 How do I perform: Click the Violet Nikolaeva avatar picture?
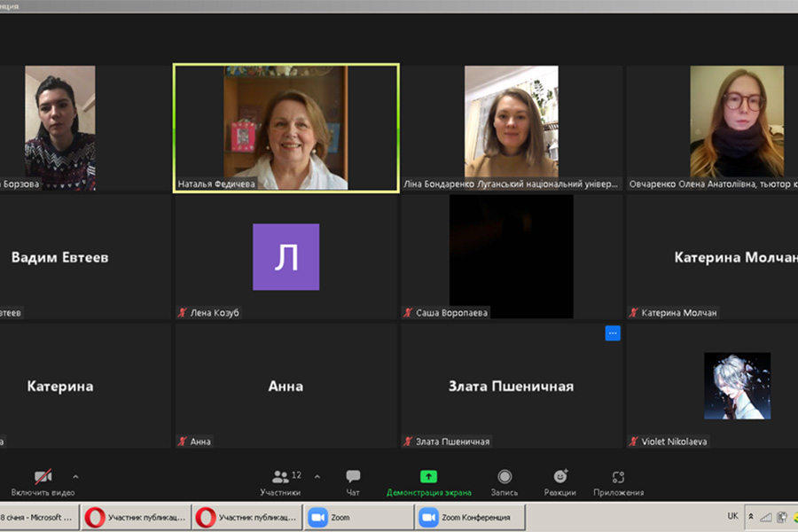[737, 386]
